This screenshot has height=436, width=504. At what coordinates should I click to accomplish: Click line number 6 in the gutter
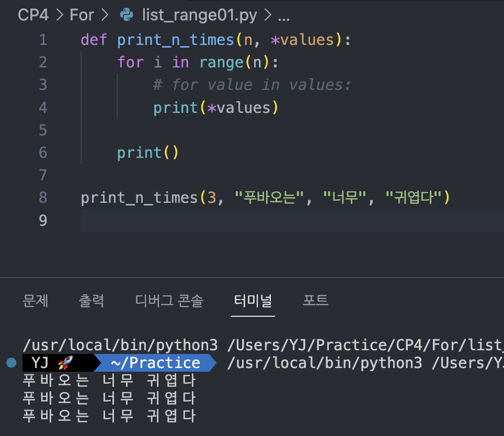click(x=43, y=153)
